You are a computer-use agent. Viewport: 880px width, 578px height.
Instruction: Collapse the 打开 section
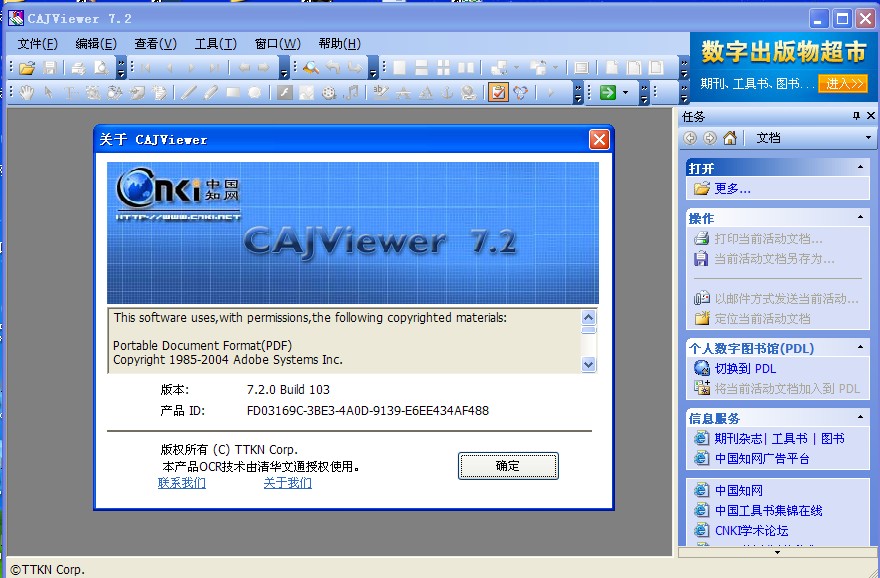pos(861,166)
